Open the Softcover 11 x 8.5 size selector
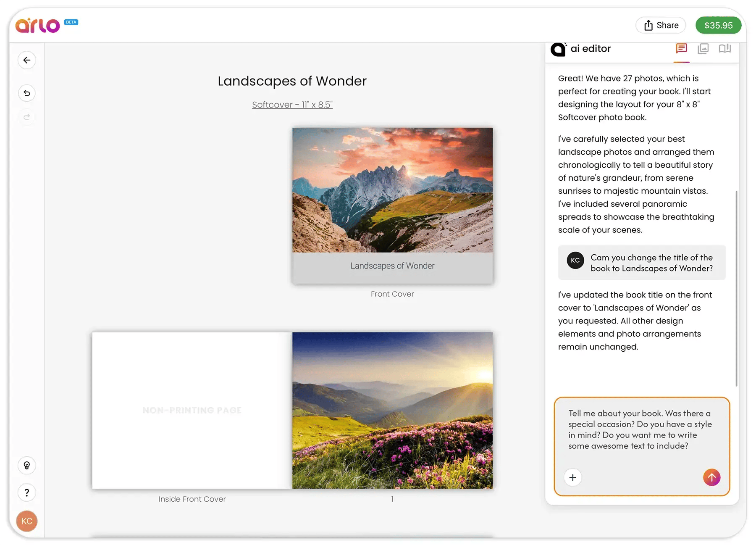Viewport: 756px width, 545px height. (292, 104)
